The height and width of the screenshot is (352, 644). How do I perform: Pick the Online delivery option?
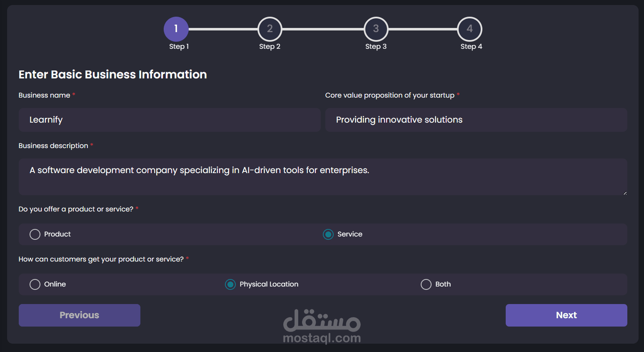point(35,284)
